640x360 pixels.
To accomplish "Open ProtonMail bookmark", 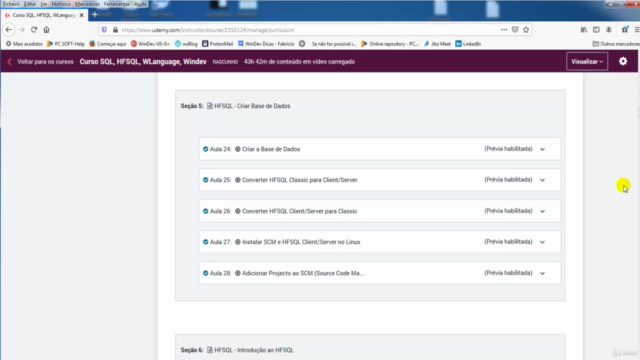I will pos(218,44).
